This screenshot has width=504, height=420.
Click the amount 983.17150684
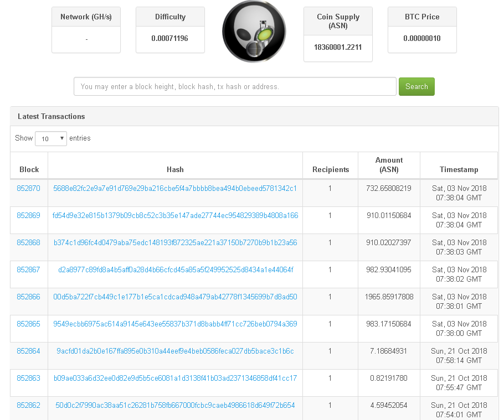tap(389, 324)
